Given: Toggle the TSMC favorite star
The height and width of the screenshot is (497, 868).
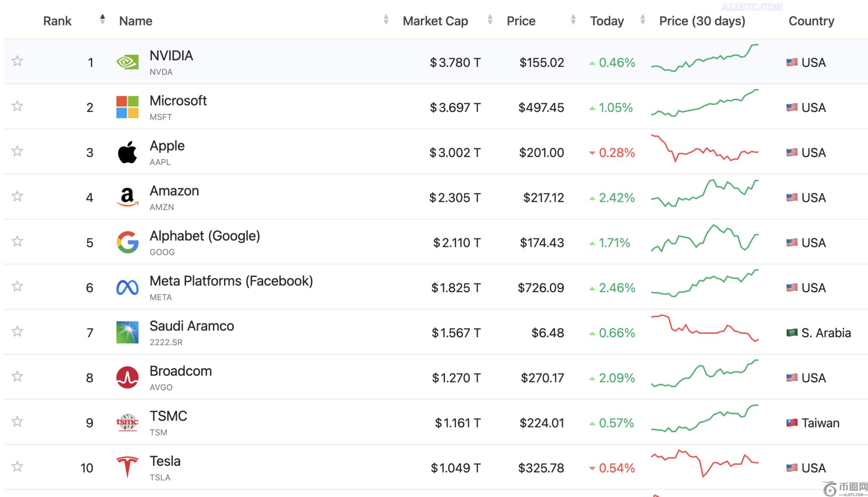Looking at the screenshot, I should pyautogui.click(x=17, y=422).
